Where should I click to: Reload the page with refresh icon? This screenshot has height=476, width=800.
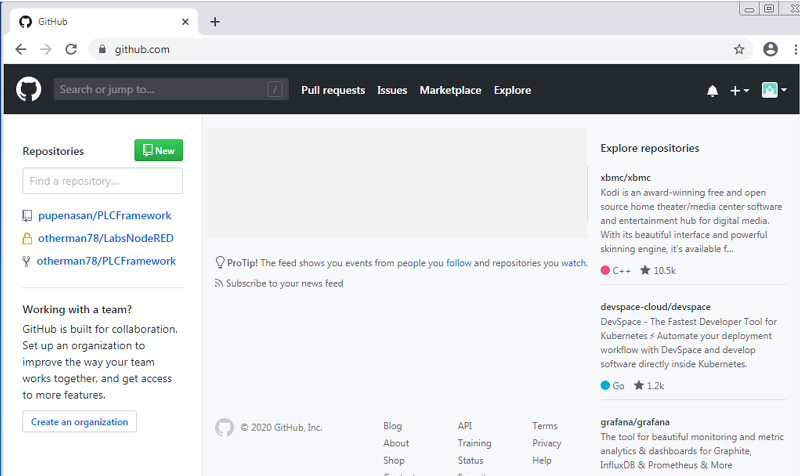pyautogui.click(x=71, y=49)
